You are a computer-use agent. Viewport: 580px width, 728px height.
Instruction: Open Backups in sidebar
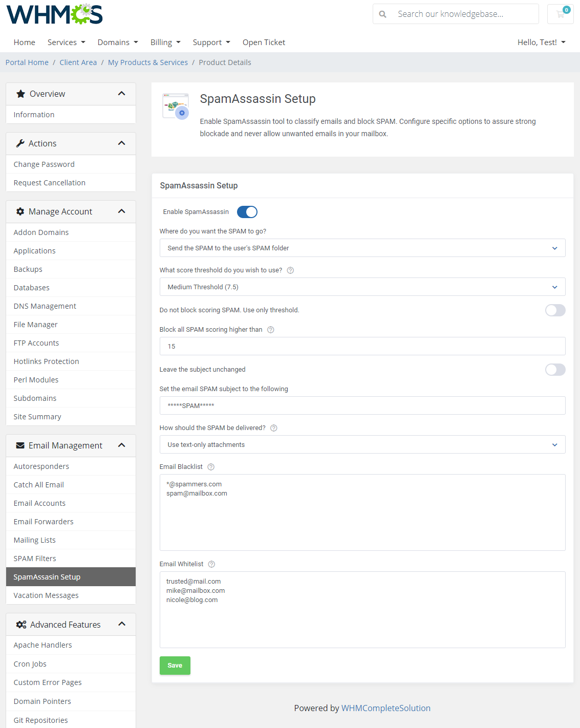tap(71, 269)
